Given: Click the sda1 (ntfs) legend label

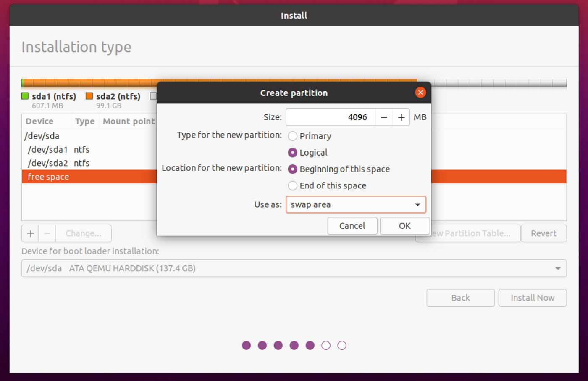Looking at the screenshot, I should pos(54,96).
